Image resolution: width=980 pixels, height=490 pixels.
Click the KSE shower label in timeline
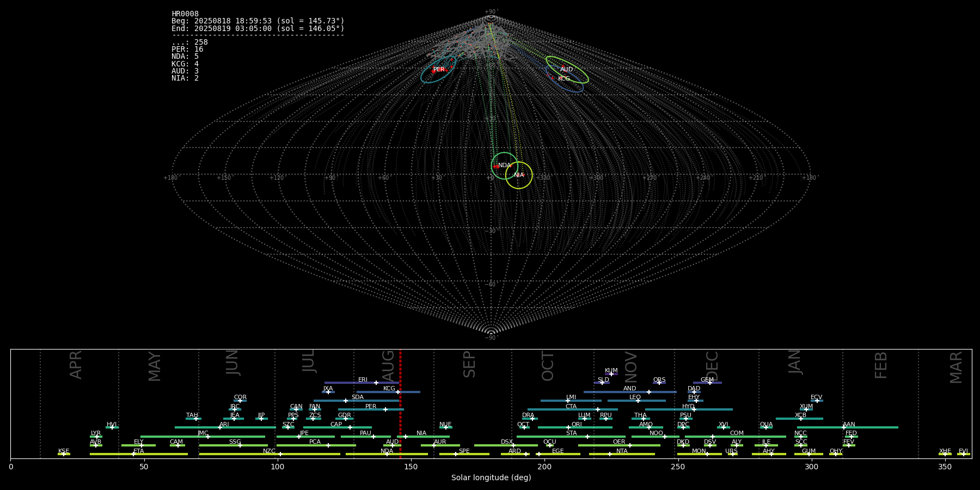point(64,451)
